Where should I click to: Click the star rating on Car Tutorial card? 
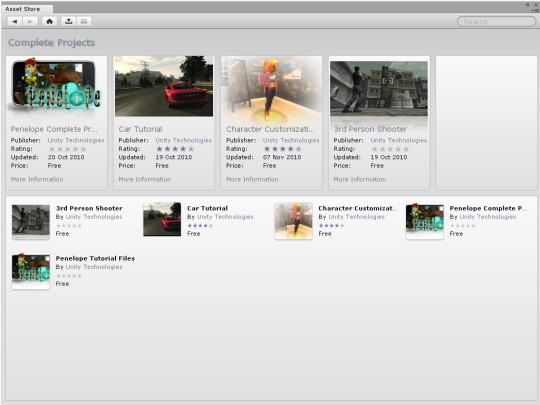(175, 149)
